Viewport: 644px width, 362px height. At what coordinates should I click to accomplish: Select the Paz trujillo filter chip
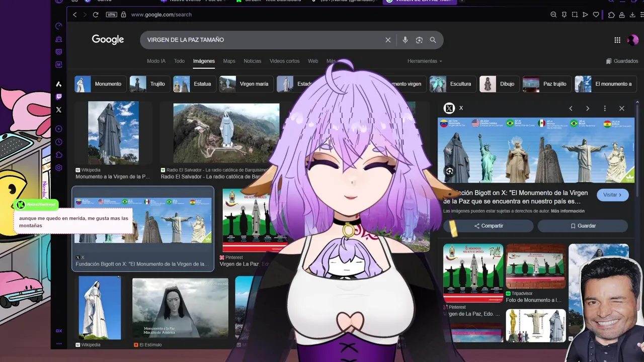pyautogui.click(x=546, y=84)
